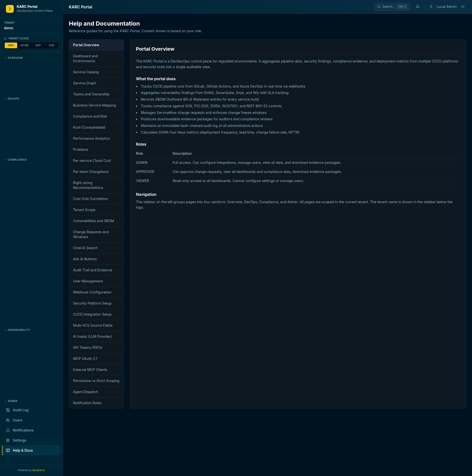This screenshot has width=472, height=476.
Task: Open the Vulnerabilities and SBOM topic
Action: [x=96, y=221]
